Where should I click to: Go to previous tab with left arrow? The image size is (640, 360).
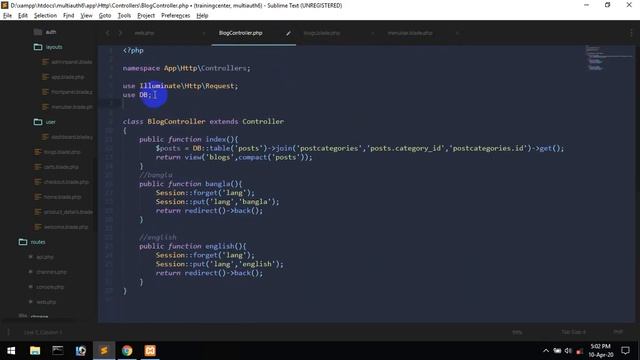coord(108,33)
